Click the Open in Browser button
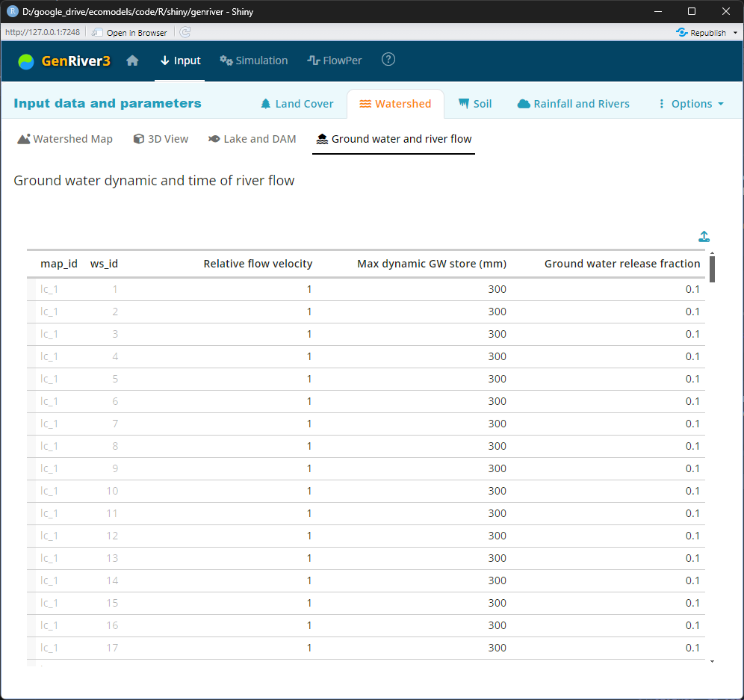The width and height of the screenshot is (744, 700). click(x=130, y=32)
